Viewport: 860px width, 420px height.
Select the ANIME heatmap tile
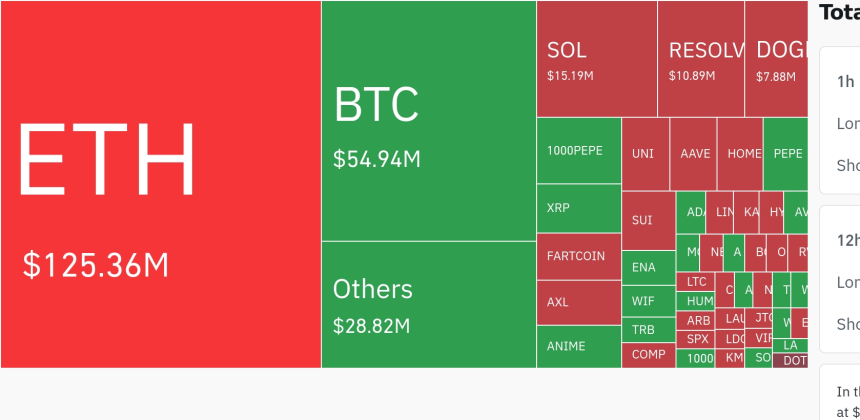coord(579,347)
